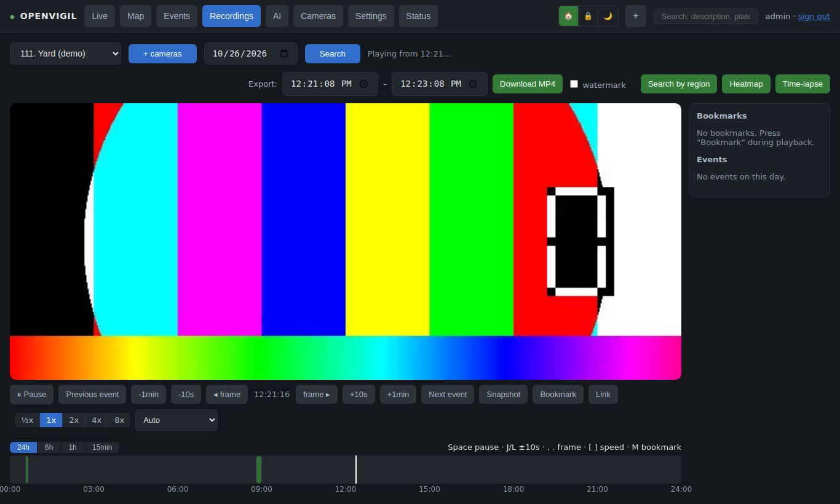Jump to the Next event

(448, 395)
